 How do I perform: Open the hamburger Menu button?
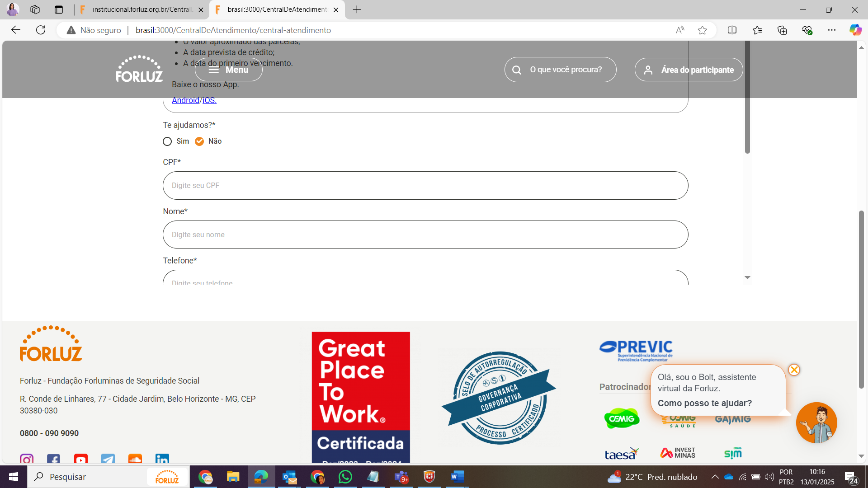(x=228, y=70)
